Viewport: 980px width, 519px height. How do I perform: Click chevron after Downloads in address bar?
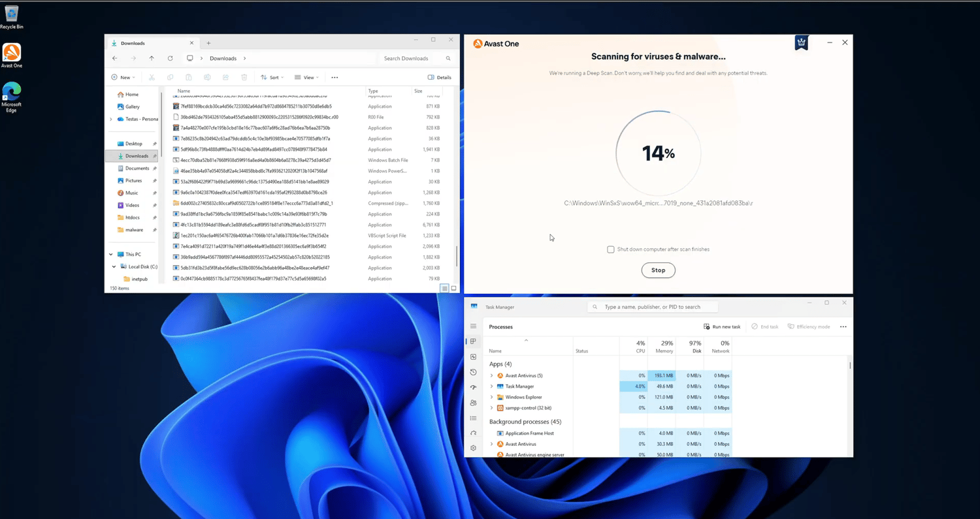click(x=244, y=58)
